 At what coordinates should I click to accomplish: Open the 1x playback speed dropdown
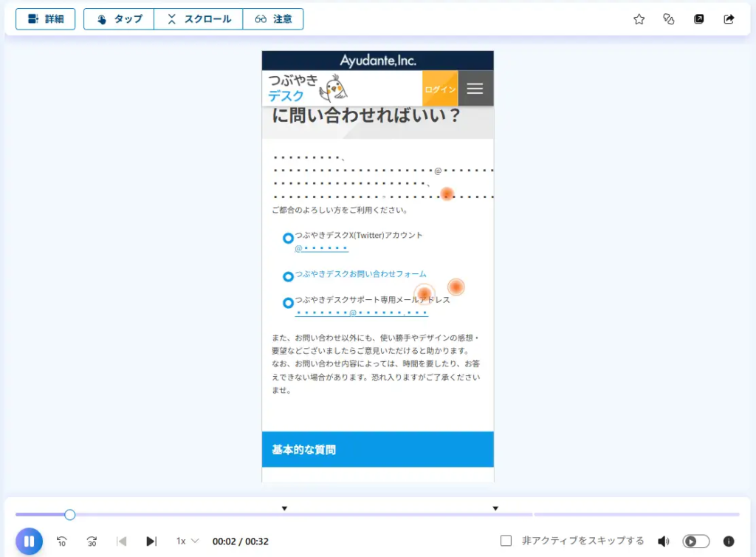coord(188,541)
